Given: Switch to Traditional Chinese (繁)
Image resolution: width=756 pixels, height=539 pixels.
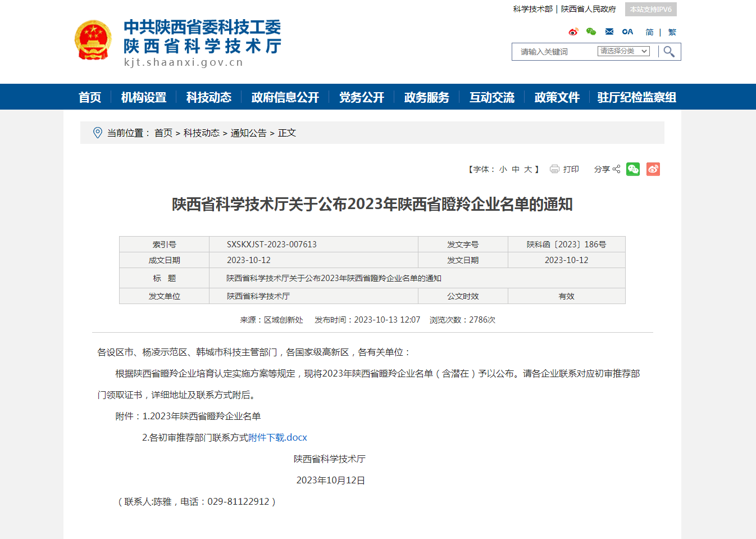Looking at the screenshot, I should (672, 33).
